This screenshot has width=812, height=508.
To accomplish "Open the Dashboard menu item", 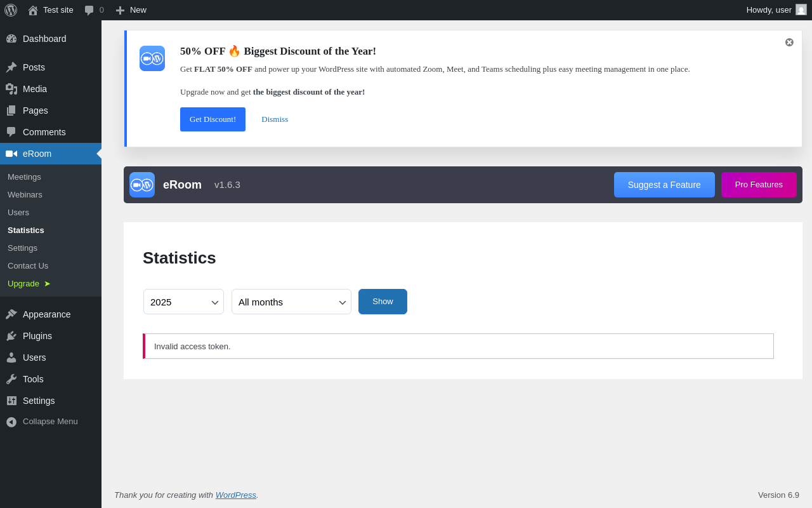I will click(44, 39).
